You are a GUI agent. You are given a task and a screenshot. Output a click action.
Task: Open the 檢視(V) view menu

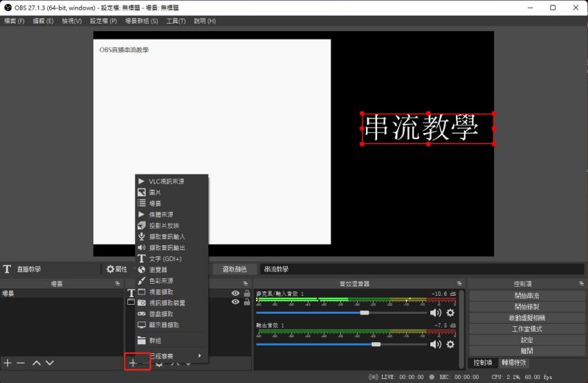(x=72, y=21)
